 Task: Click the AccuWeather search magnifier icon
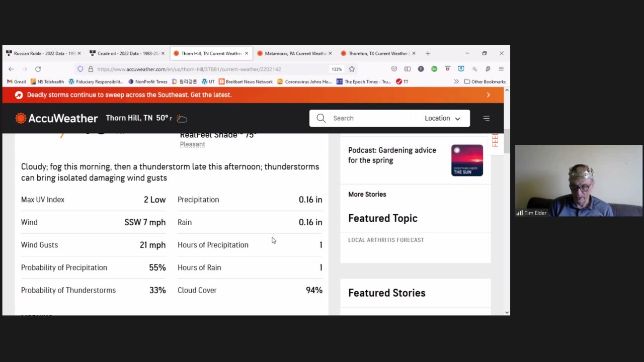[x=321, y=118]
